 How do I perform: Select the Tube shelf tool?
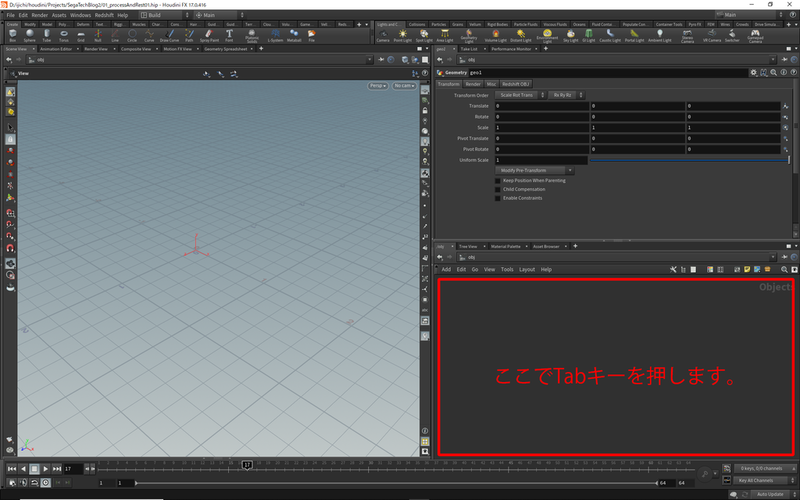[x=46, y=35]
